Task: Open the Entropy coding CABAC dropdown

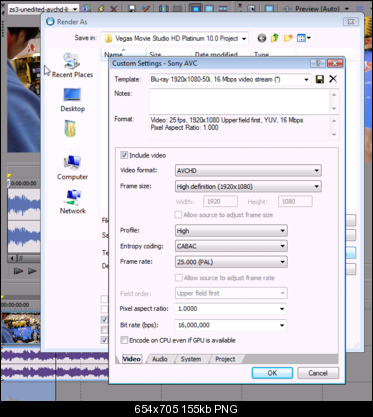Action: coord(231,246)
